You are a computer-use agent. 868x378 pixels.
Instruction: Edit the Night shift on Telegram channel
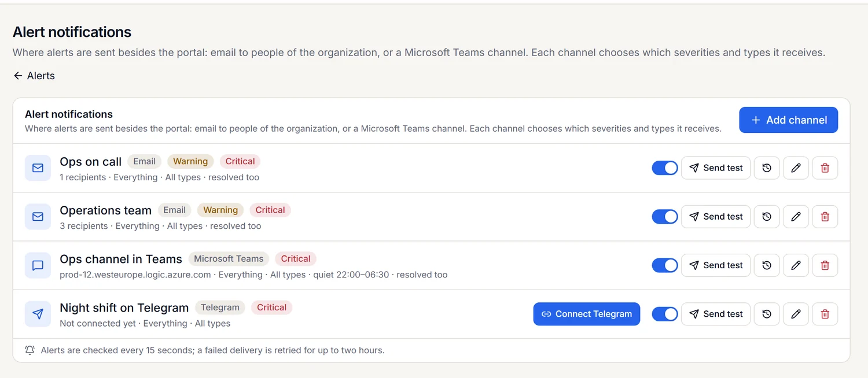pyautogui.click(x=796, y=314)
